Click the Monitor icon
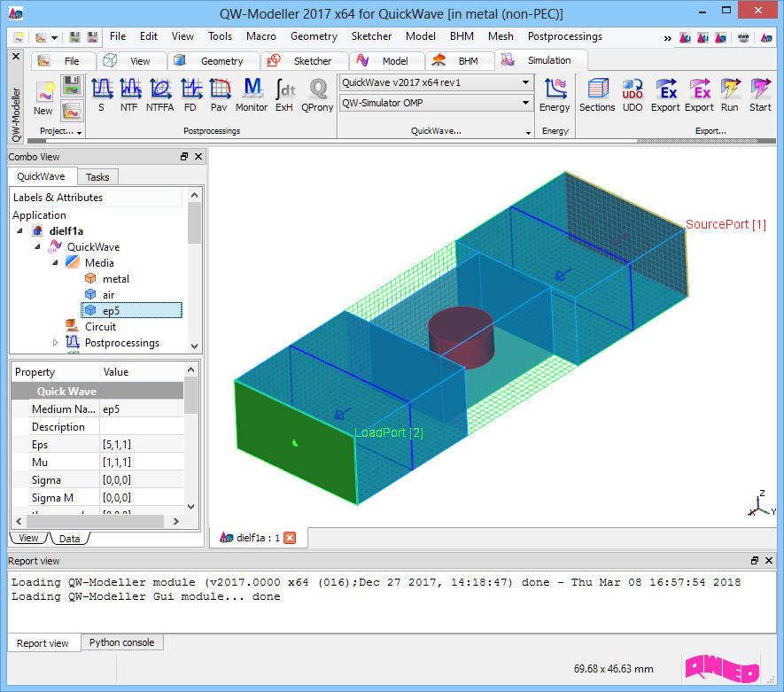This screenshot has height=692, width=784. click(x=252, y=92)
